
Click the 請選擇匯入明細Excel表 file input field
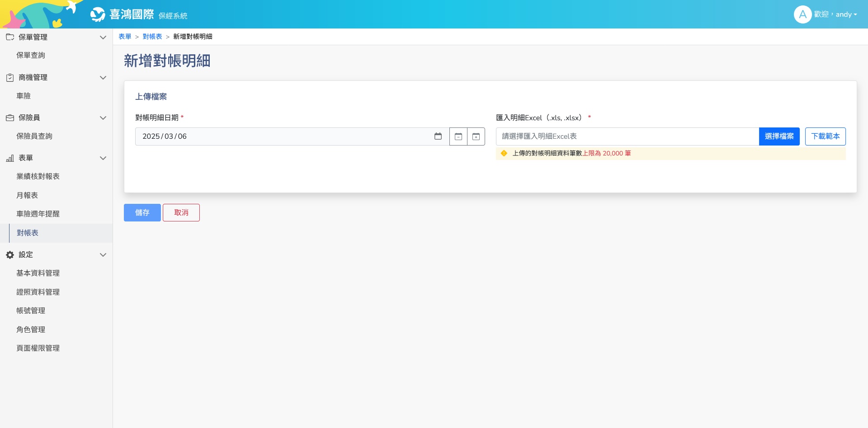[x=627, y=136]
